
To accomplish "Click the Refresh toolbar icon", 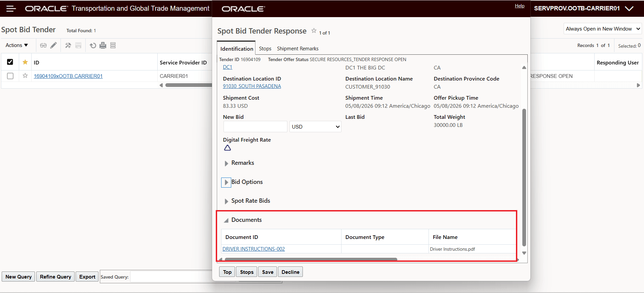I will pos(93,45).
